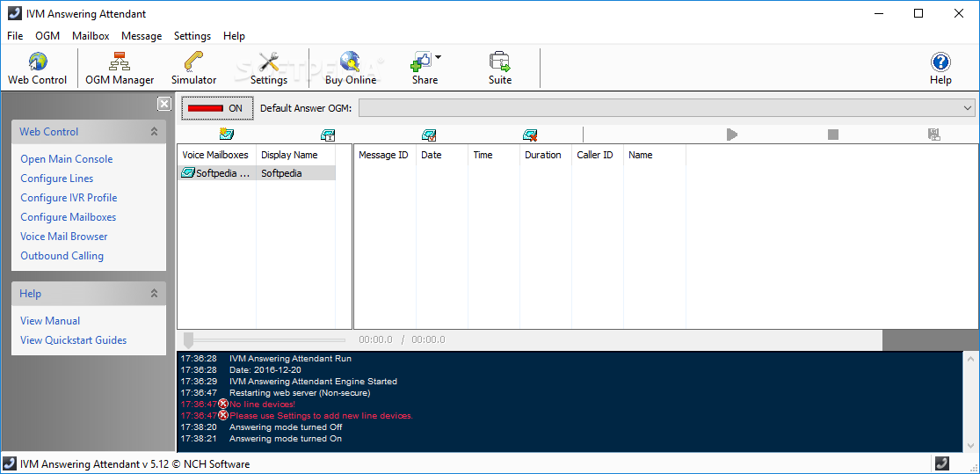The width and height of the screenshot is (980, 474).
Task: Click the Open Main Console link
Action: (66, 159)
